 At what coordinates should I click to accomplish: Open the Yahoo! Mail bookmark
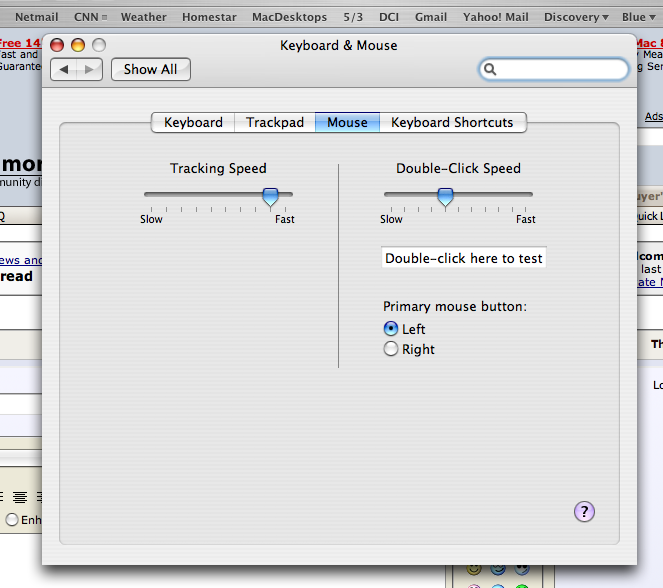point(495,17)
